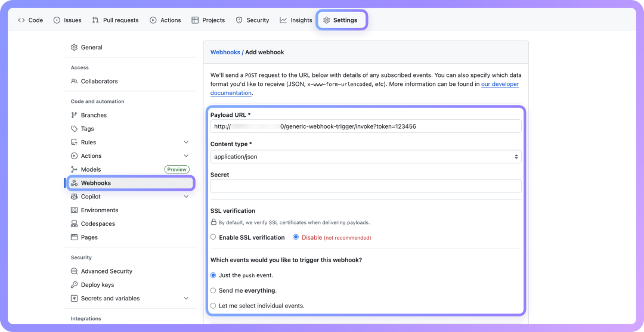Click the Tags tag icon
644x332 pixels.
[x=75, y=129]
